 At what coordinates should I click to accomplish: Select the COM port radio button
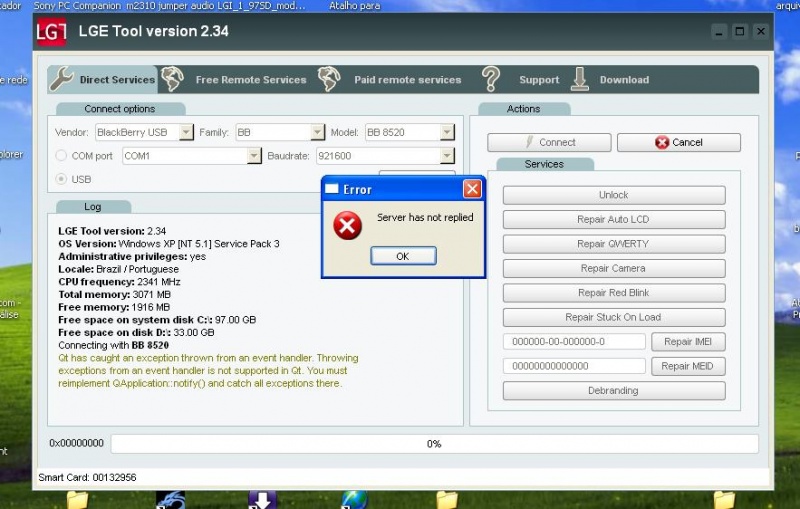click(61, 156)
